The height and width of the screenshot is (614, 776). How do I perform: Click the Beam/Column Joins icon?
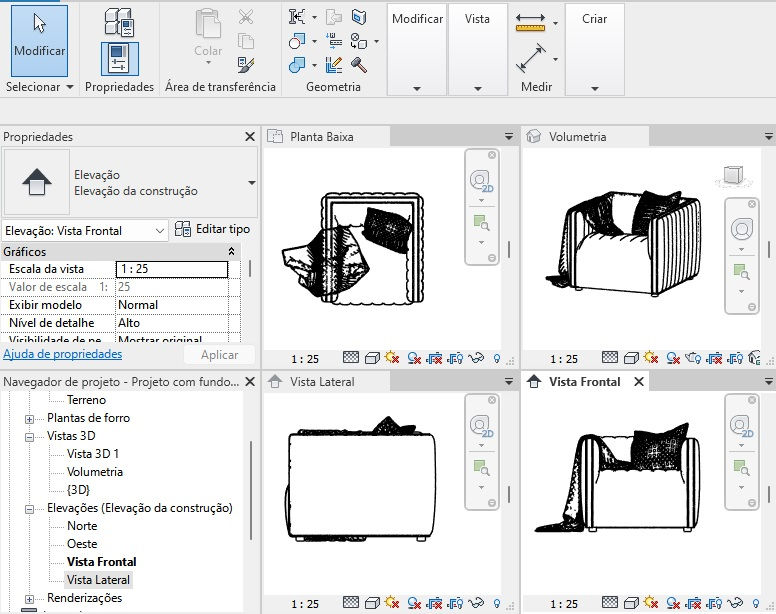pyautogui.click(x=334, y=41)
